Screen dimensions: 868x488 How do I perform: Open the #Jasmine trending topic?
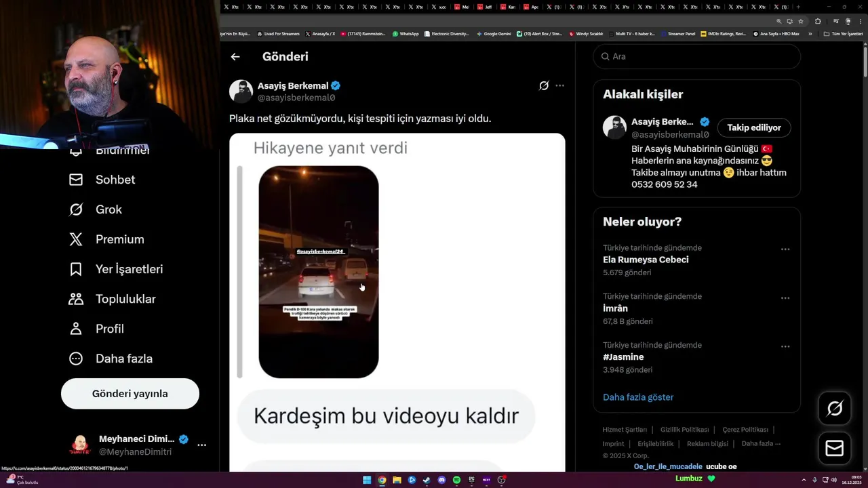[x=623, y=357]
